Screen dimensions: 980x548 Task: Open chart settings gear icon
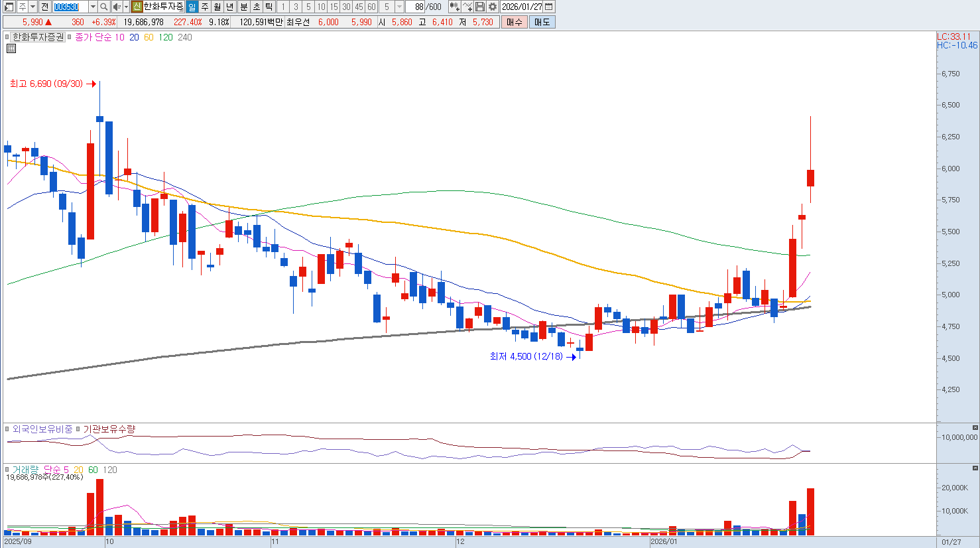coord(493,7)
